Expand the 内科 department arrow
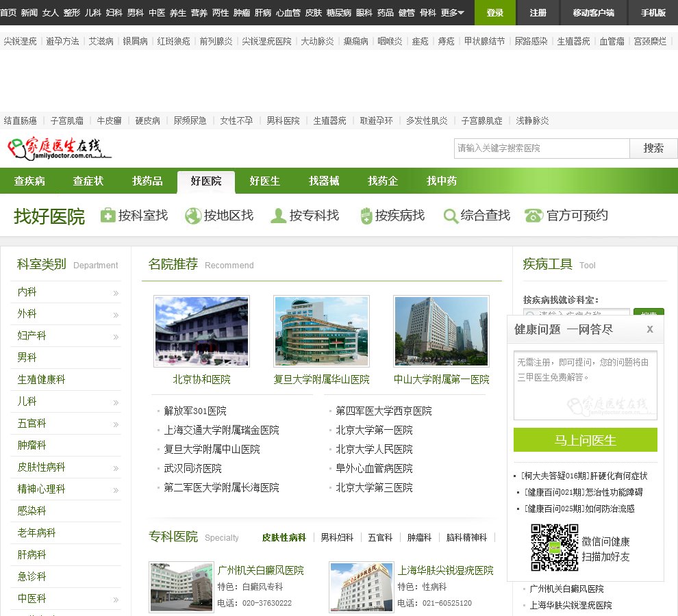Viewport: 678px width, 616px height. tap(116, 293)
